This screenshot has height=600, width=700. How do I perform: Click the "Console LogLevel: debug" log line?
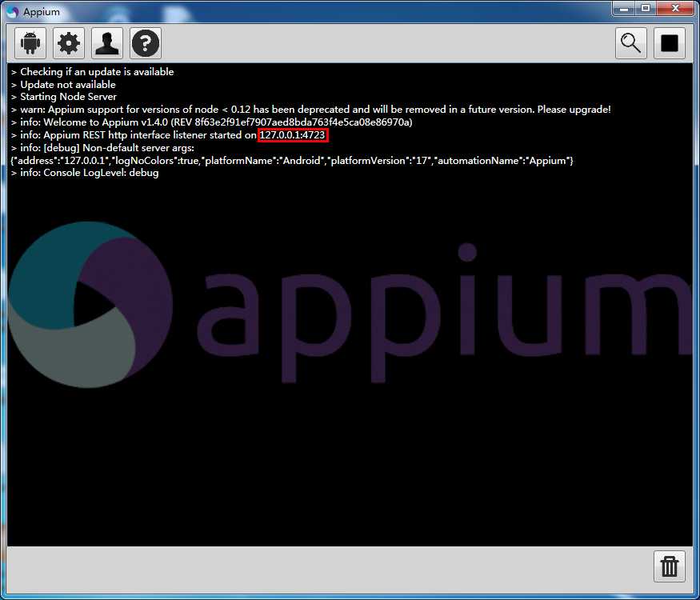coord(85,173)
